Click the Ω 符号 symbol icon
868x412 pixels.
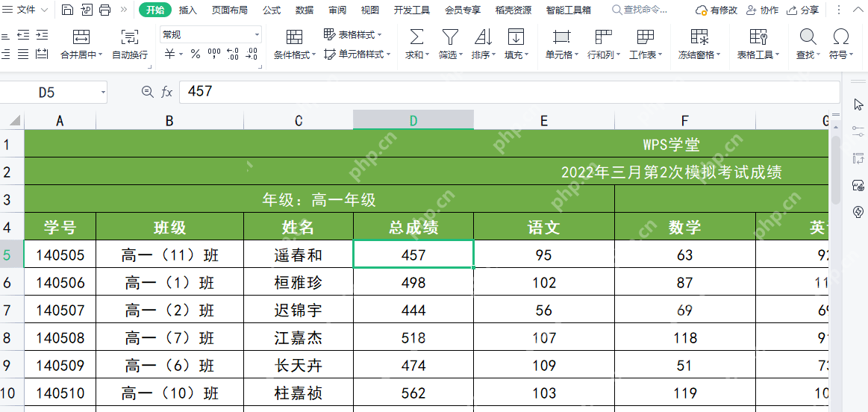click(841, 37)
